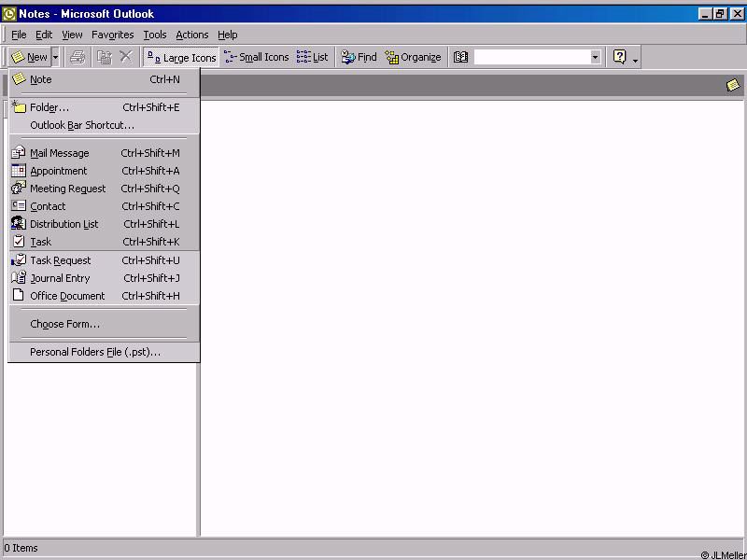This screenshot has width=747, height=560.
Task: Select Mail Message from the New menu
Action: click(x=59, y=153)
